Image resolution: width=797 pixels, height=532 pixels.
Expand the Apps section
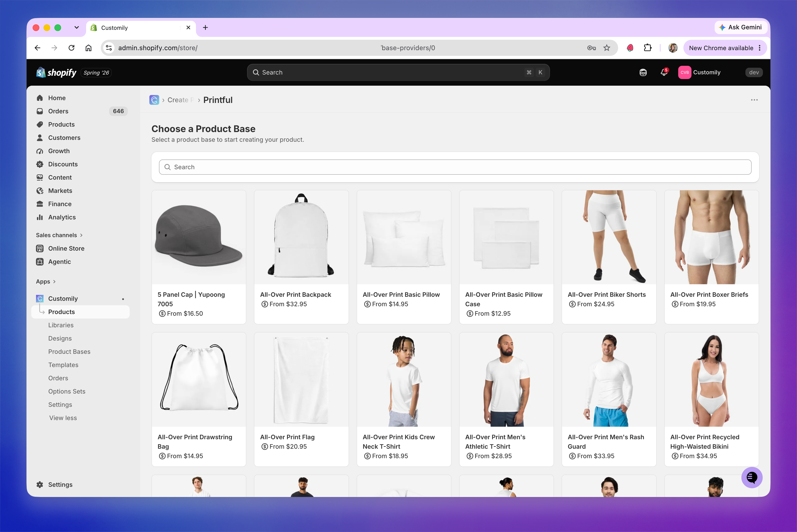click(46, 281)
